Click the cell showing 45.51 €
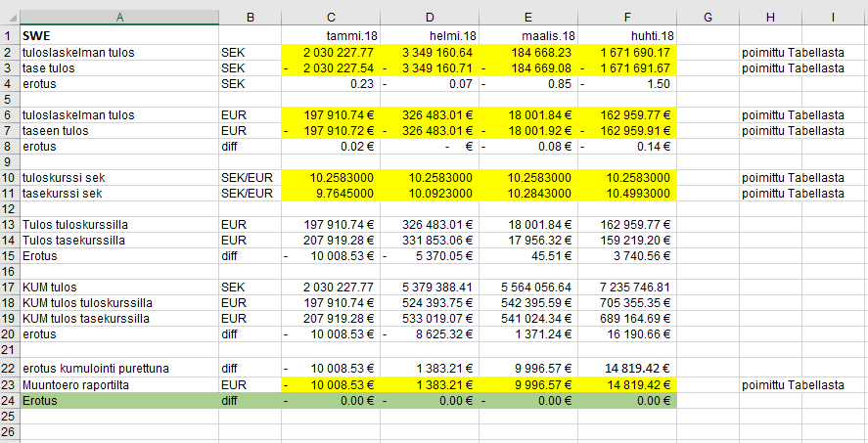 pos(528,256)
